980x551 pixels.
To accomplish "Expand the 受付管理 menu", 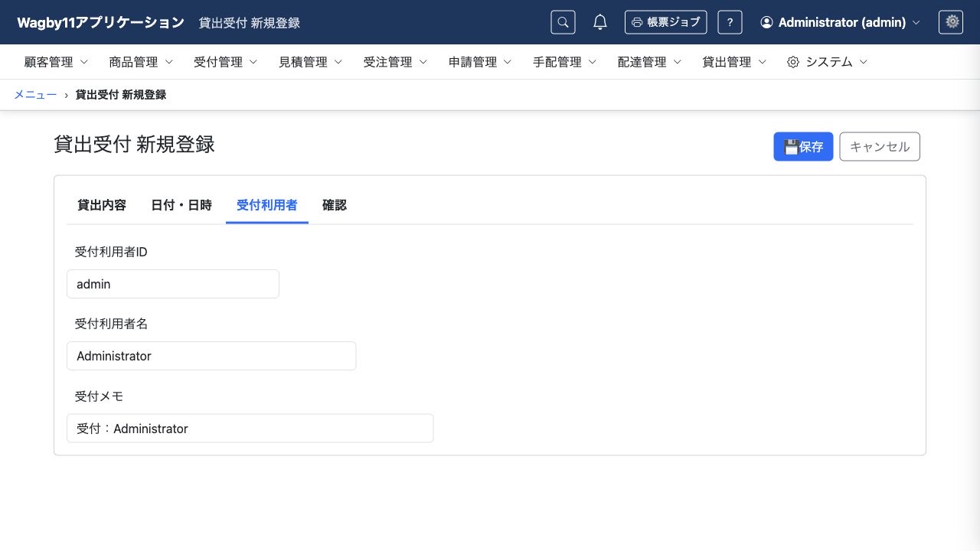I will coord(226,62).
